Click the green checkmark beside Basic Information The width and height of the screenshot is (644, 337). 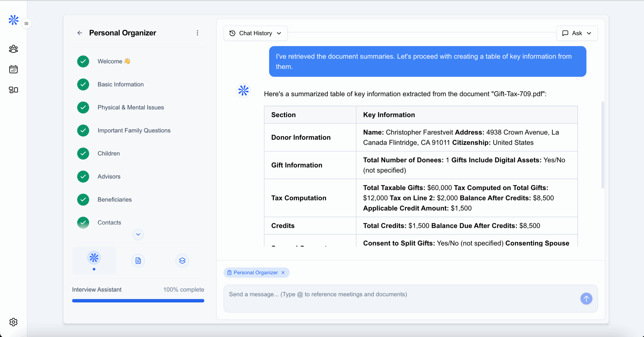83,84
